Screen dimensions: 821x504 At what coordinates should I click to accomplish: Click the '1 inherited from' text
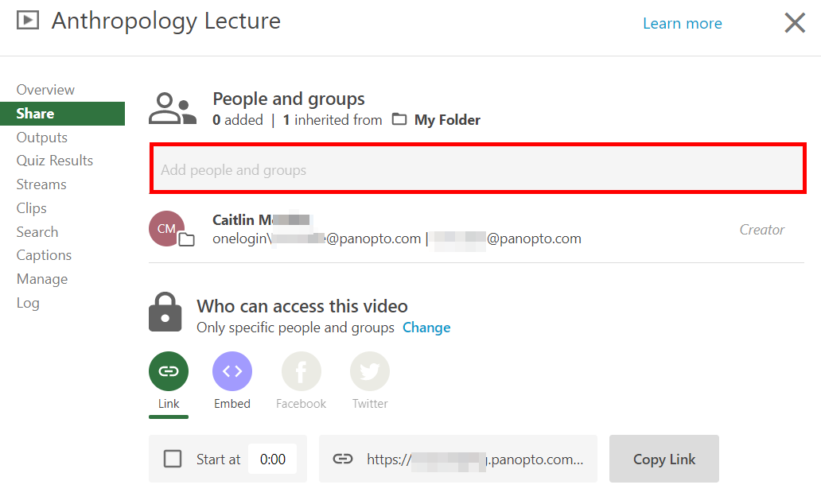click(x=333, y=120)
